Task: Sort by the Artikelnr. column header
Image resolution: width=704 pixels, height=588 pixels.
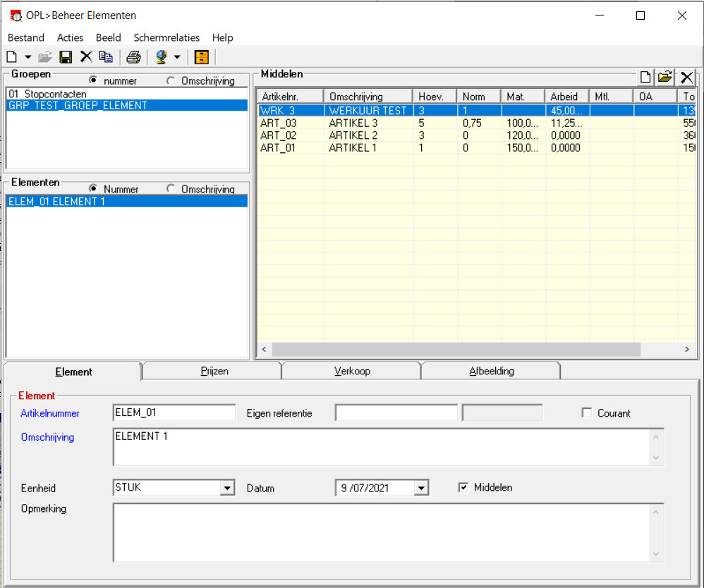Action: pos(290,97)
